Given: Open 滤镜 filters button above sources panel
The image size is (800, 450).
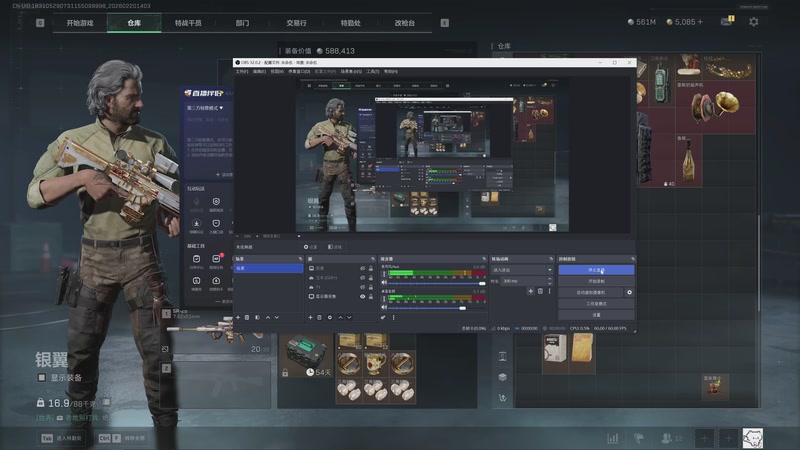Looking at the screenshot, I should 335,247.
